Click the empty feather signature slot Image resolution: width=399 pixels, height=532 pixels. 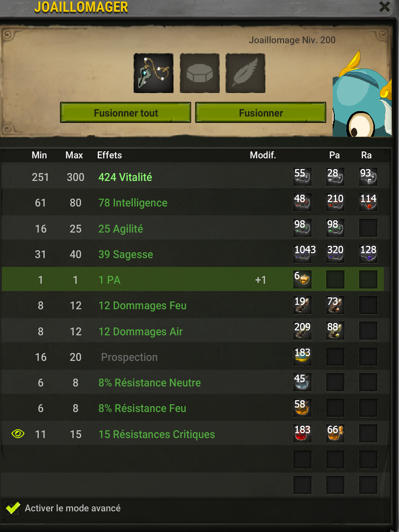[245, 73]
